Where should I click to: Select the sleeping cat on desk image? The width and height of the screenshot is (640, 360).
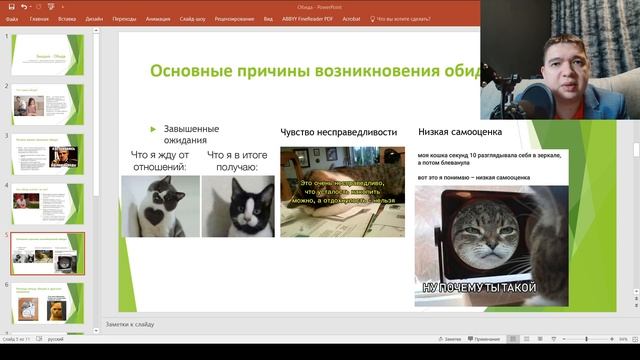[x=342, y=192]
